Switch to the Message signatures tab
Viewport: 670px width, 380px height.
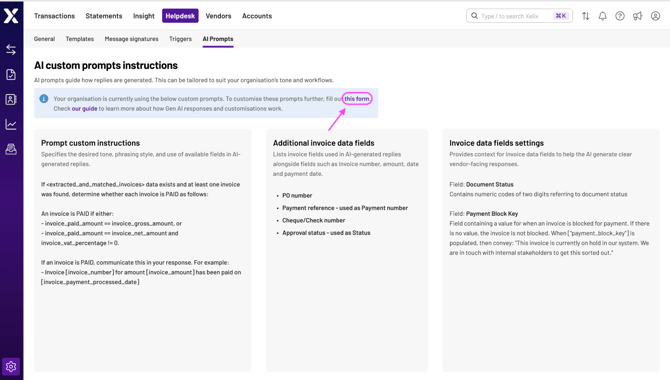tap(132, 39)
